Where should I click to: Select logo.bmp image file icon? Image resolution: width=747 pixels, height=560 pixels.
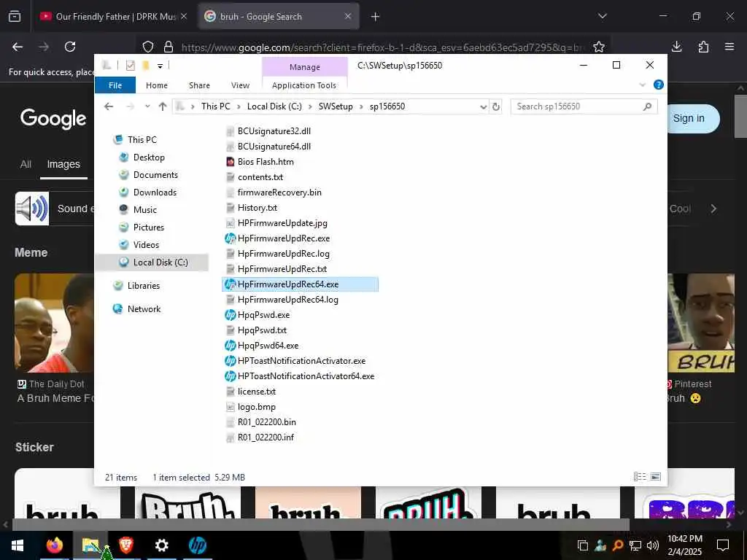[230, 407]
